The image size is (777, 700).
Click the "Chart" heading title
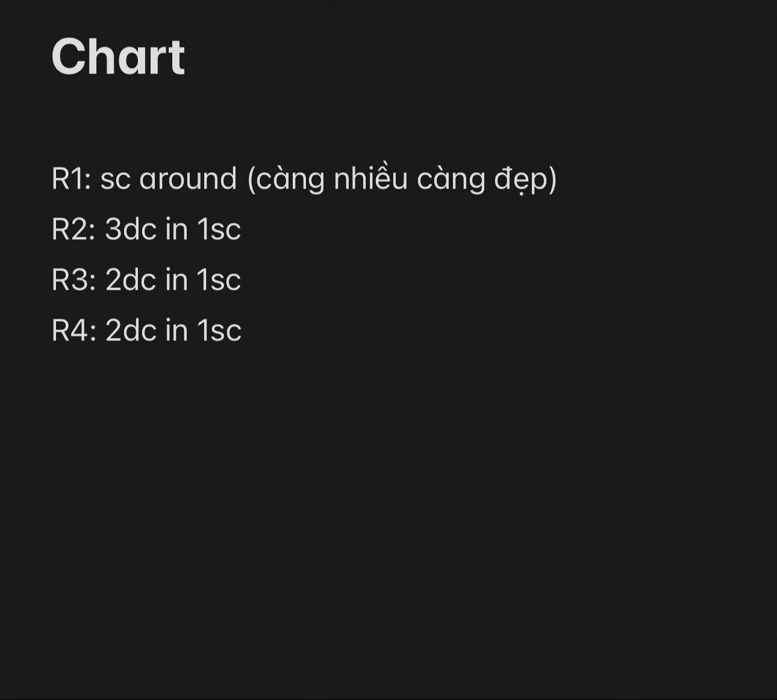(x=118, y=57)
